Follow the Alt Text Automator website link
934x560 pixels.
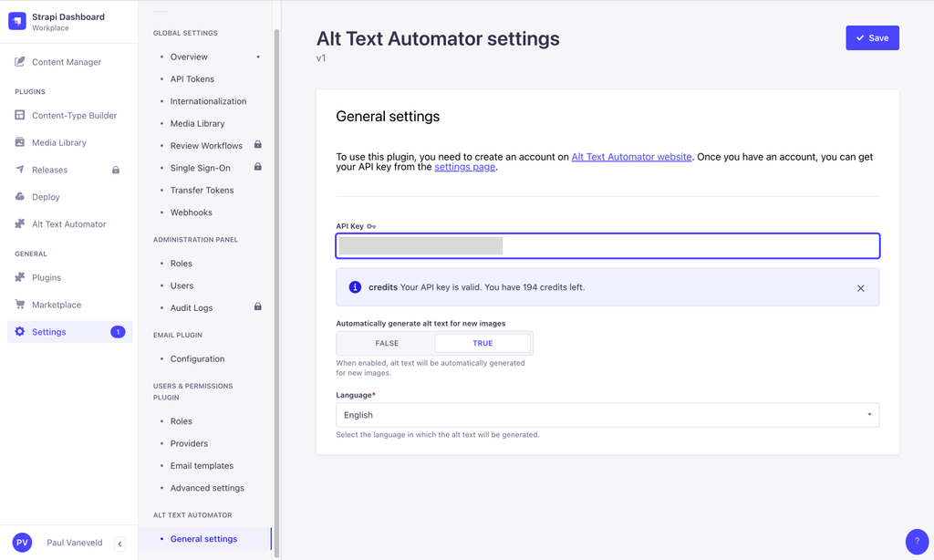tap(631, 157)
